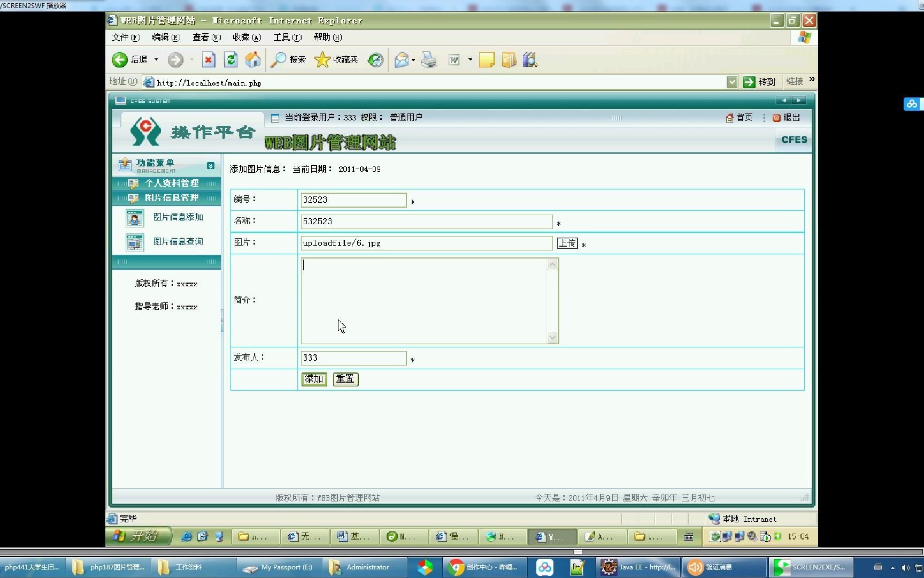
Task: Click the 上传 upload button
Action: [x=567, y=243]
